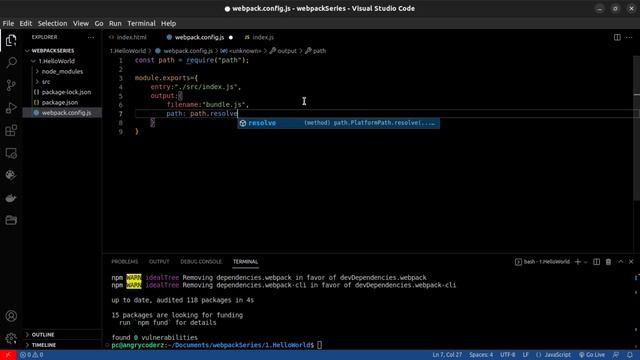Screen dimensions: 640x360
Task: Click the output breadcrumb segment
Action: pos(287,51)
